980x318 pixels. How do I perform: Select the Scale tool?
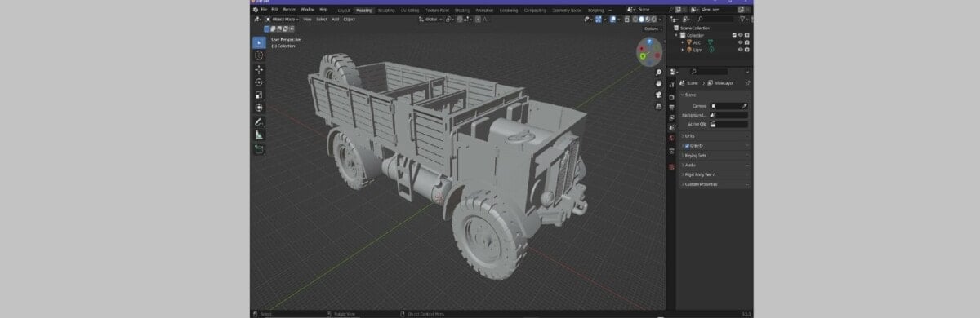[259, 95]
